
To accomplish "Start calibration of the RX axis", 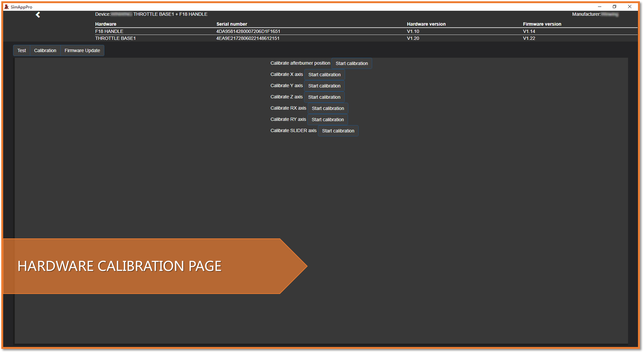I will pyautogui.click(x=328, y=108).
